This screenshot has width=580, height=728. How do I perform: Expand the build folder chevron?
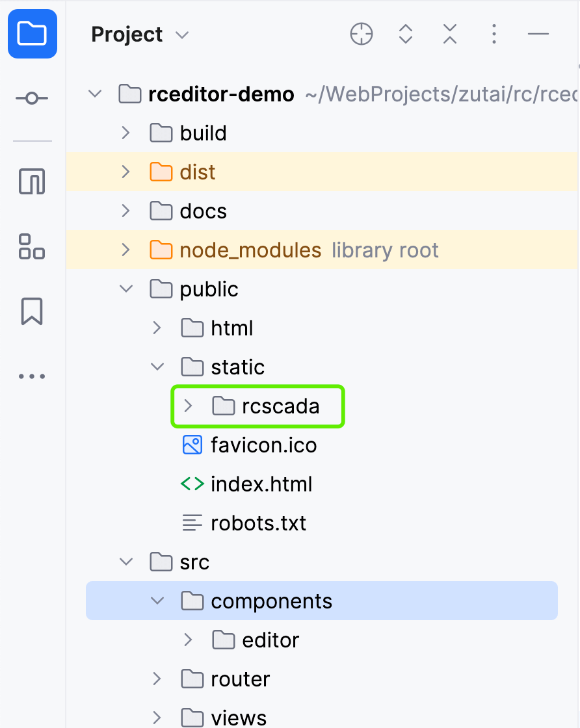126,133
